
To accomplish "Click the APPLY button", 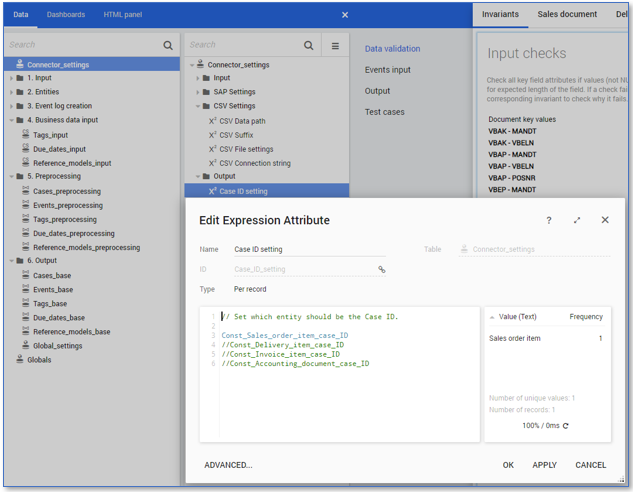I will click(x=544, y=465).
